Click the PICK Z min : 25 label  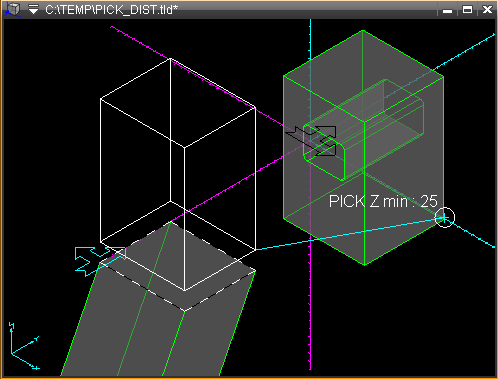coord(383,201)
